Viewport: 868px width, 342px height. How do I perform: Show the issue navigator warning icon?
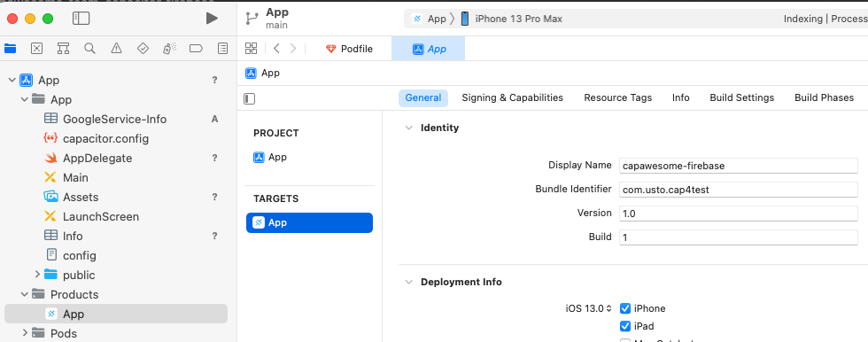pos(116,49)
